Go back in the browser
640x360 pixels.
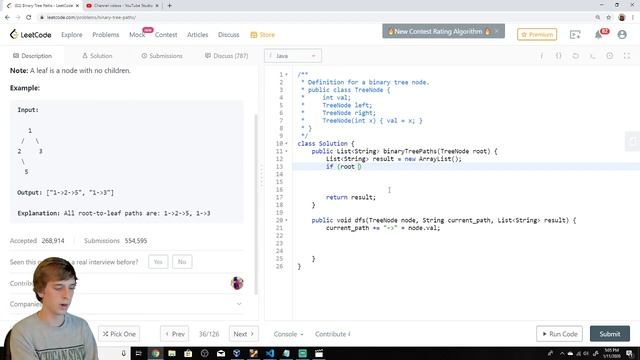click(7, 17)
